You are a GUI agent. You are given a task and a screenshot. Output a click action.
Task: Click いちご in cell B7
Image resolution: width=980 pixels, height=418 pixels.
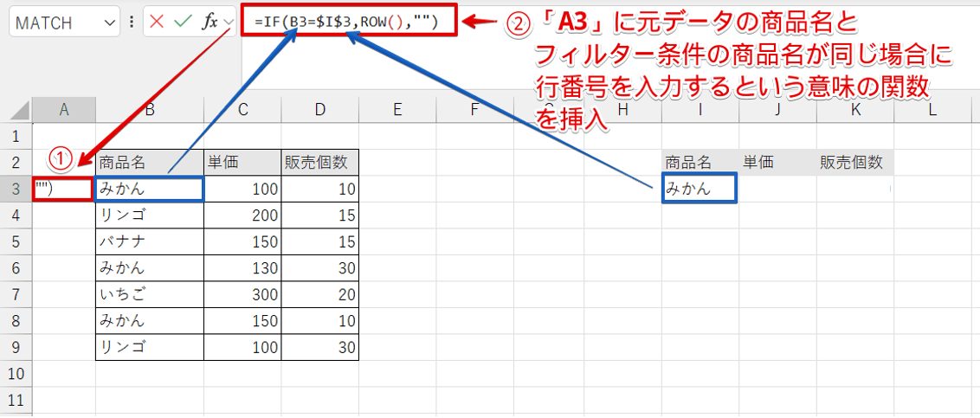(x=150, y=294)
